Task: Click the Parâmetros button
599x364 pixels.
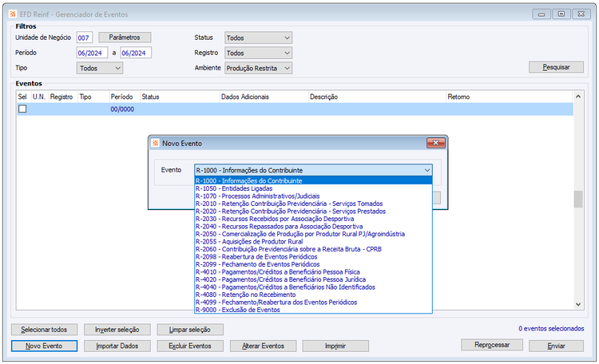Action: tap(125, 38)
